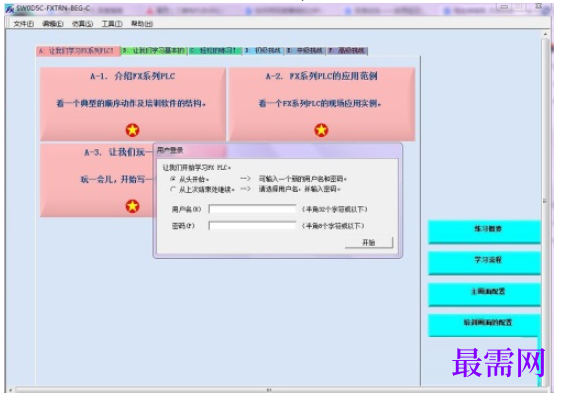Screen dimensions: 564x394
Task: Click the star icon on card A-1
Action: [x=132, y=130]
